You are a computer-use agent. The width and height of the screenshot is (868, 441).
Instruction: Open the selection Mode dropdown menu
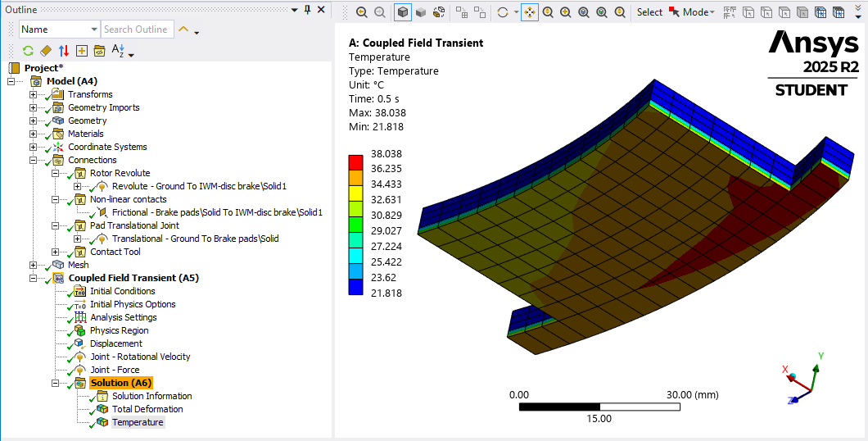(x=698, y=12)
